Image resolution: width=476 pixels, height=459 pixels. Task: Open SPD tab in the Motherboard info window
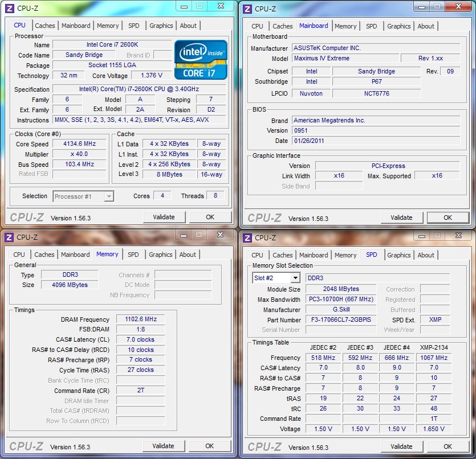[x=372, y=26]
